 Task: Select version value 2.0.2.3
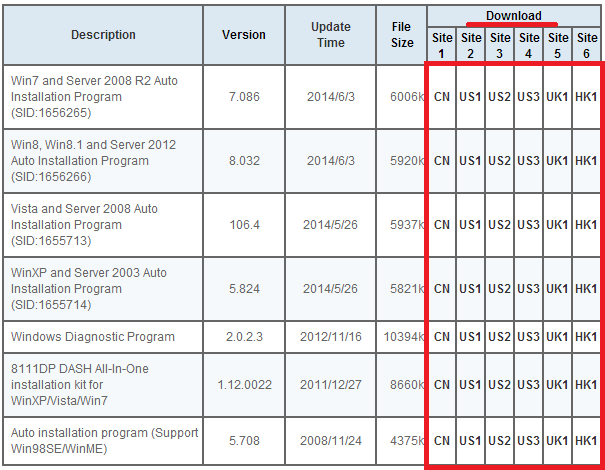click(244, 337)
